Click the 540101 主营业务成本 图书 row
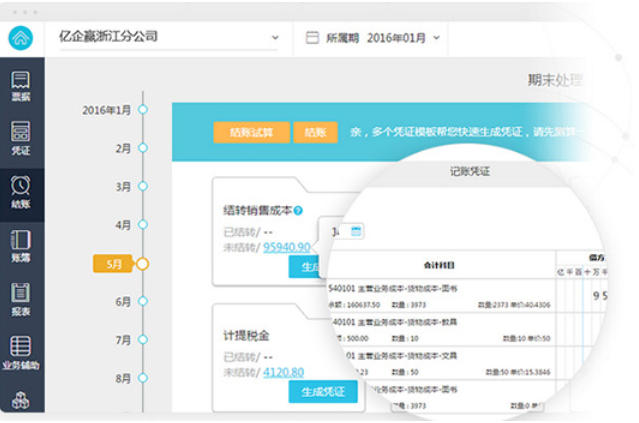Viewport: 639px width, 423px height. [x=440, y=296]
